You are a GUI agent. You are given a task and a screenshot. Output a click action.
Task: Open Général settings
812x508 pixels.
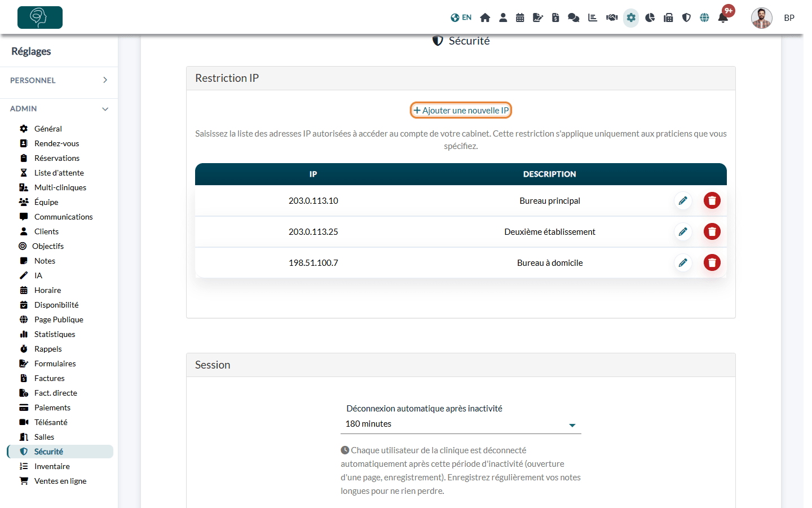click(x=48, y=129)
